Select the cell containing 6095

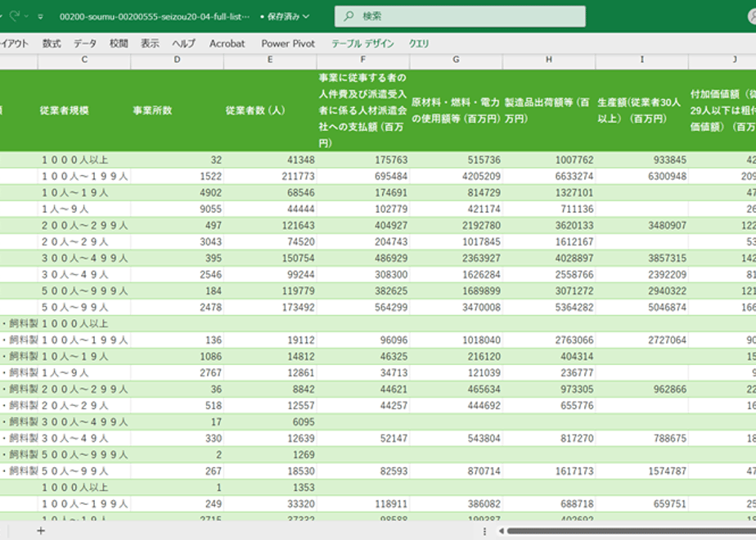(x=270, y=422)
